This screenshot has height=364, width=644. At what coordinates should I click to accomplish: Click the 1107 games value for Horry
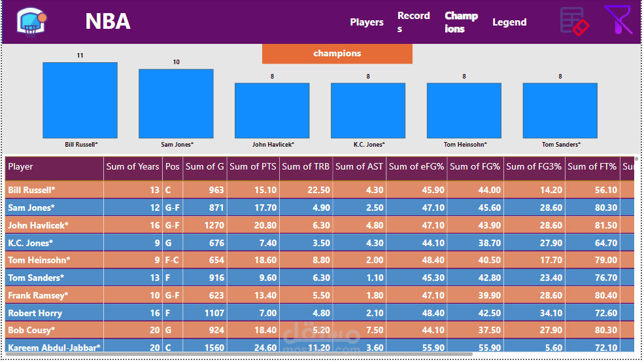(x=214, y=314)
